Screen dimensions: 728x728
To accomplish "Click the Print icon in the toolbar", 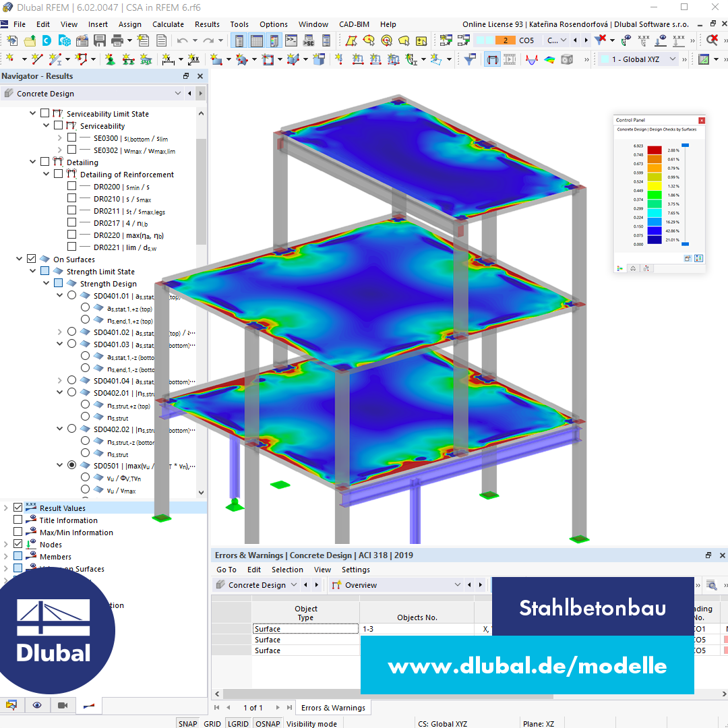I will (x=117, y=41).
